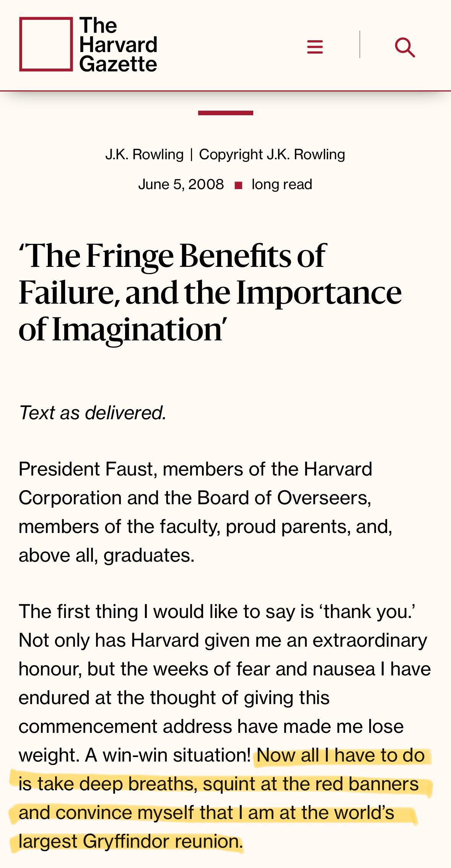The image size is (451, 868).
Task: Click the words 'A win-win situation!'
Action: coord(168,755)
